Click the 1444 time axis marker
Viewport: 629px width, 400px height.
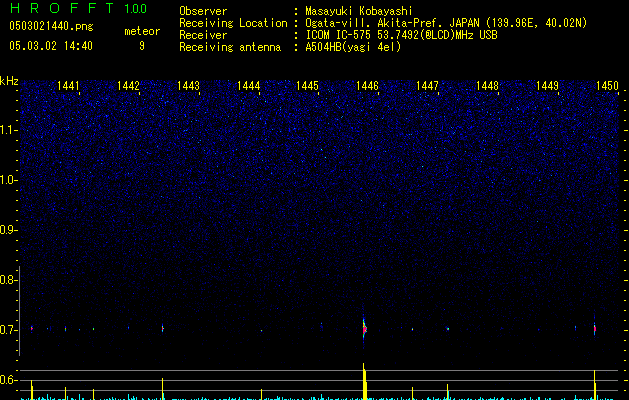click(248, 86)
